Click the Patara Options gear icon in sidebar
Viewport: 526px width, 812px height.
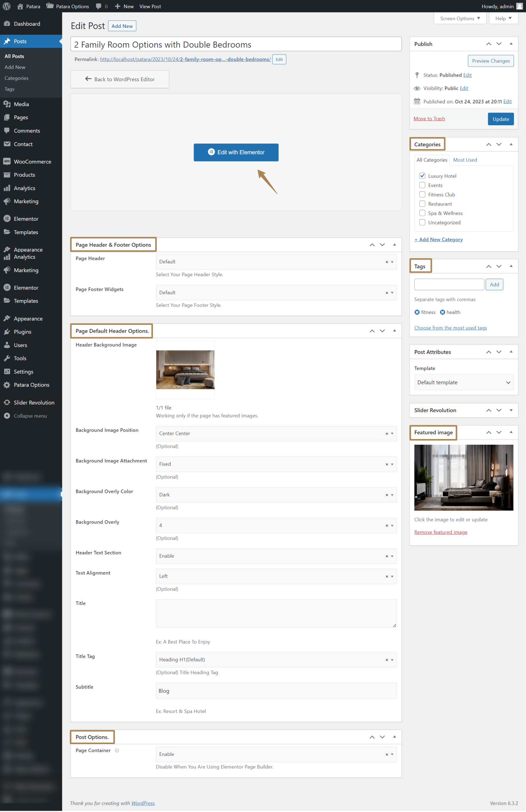click(x=7, y=385)
